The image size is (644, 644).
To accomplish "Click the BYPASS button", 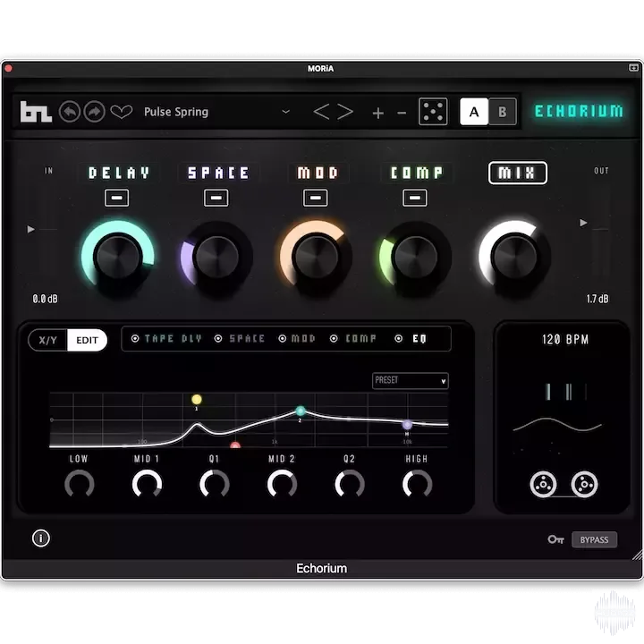I will [594, 539].
